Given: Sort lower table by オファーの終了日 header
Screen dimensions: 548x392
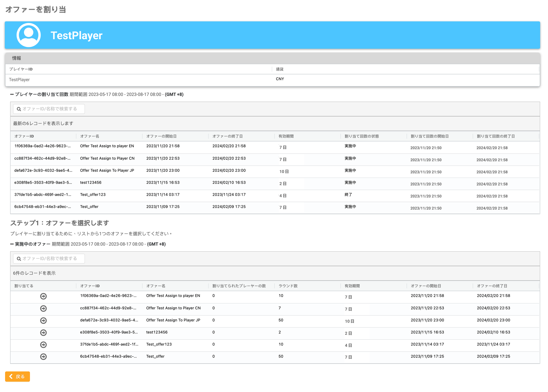Looking at the screenshot, I should tap(492, 286).
